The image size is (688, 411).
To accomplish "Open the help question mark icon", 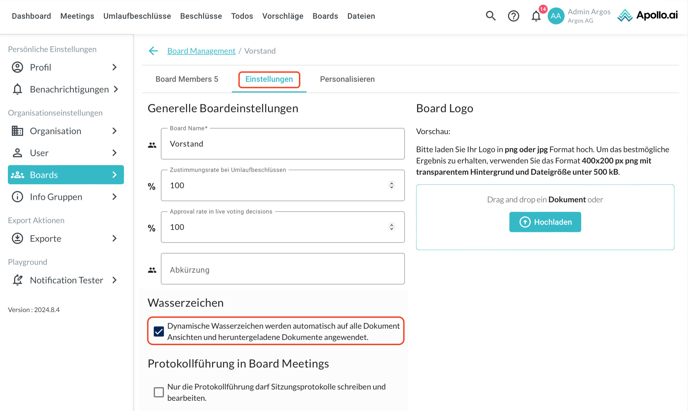I will [513, 16].
